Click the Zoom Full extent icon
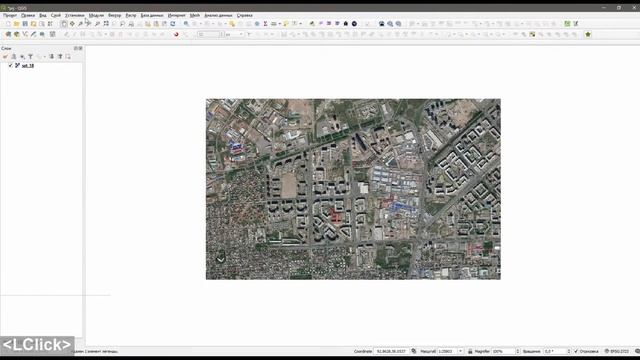This screenshot has height=360, width=640. 106,24
